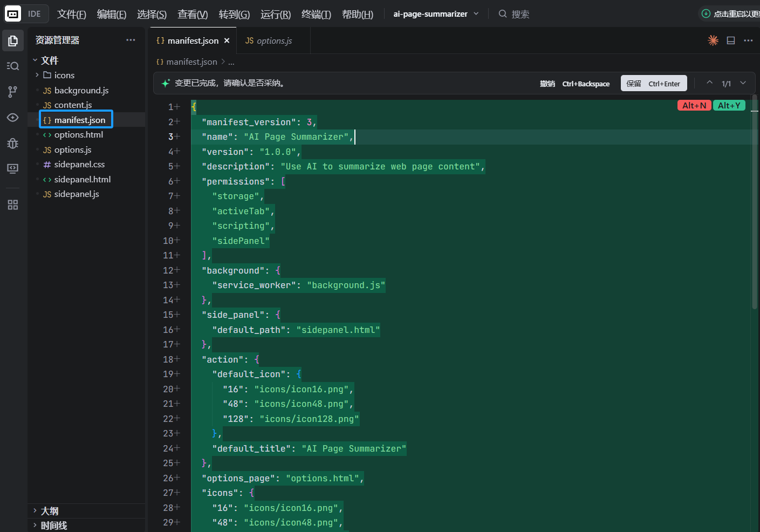Image resolution: width=760 pixels, height=532 pixels.
Task: Select the Explorer icon in the activity bar
Action: pos(12,40)
